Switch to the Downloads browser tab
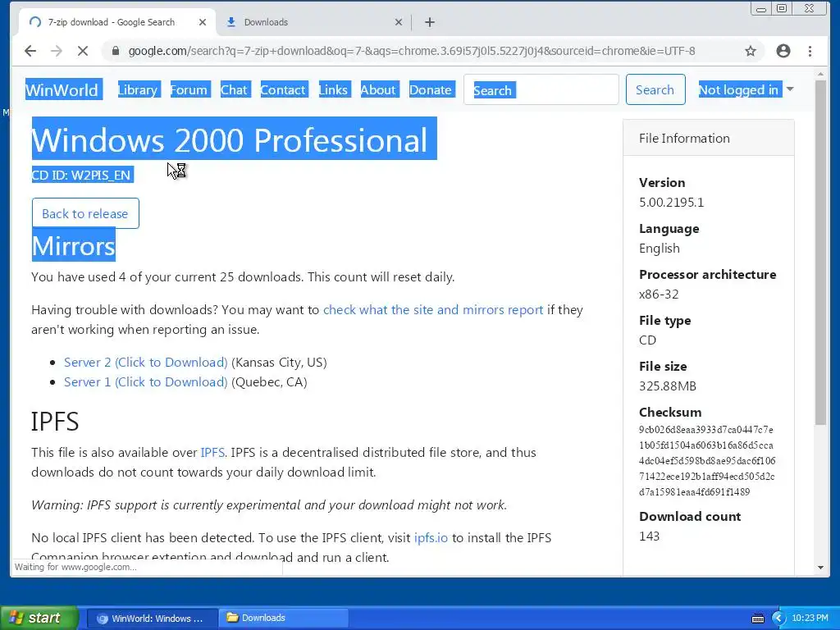 tap(313, 22)
